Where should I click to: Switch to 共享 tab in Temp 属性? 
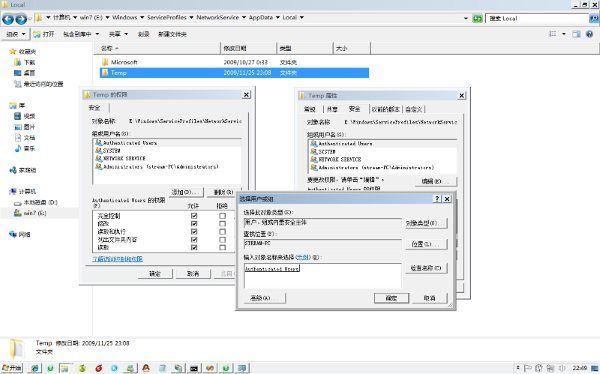point(333,109)
